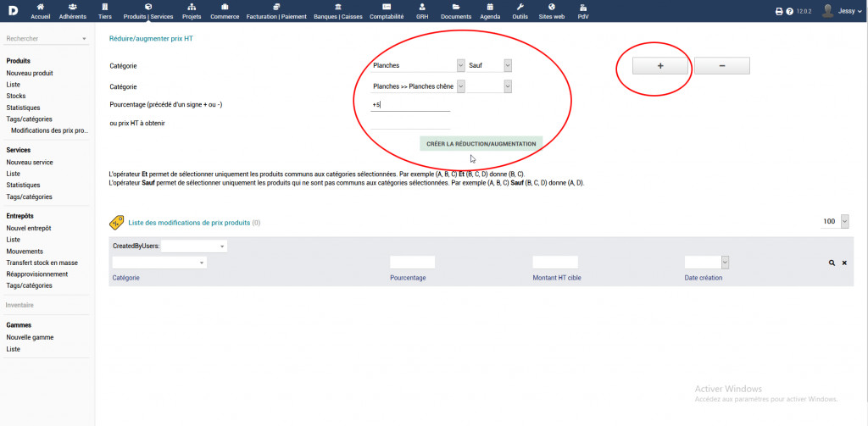The width and height of the screenshot is (868, 426).
Task: Open the GRH person icon
Action: pos(422,7)
